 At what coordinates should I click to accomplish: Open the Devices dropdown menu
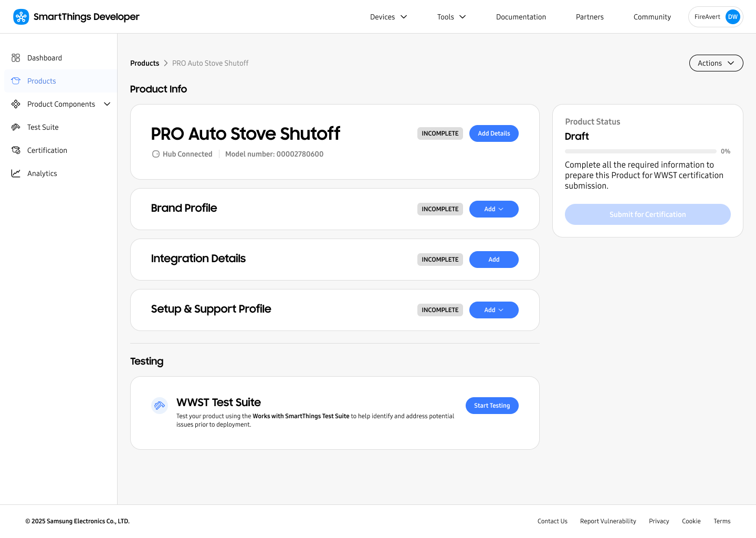click(388, 17)
